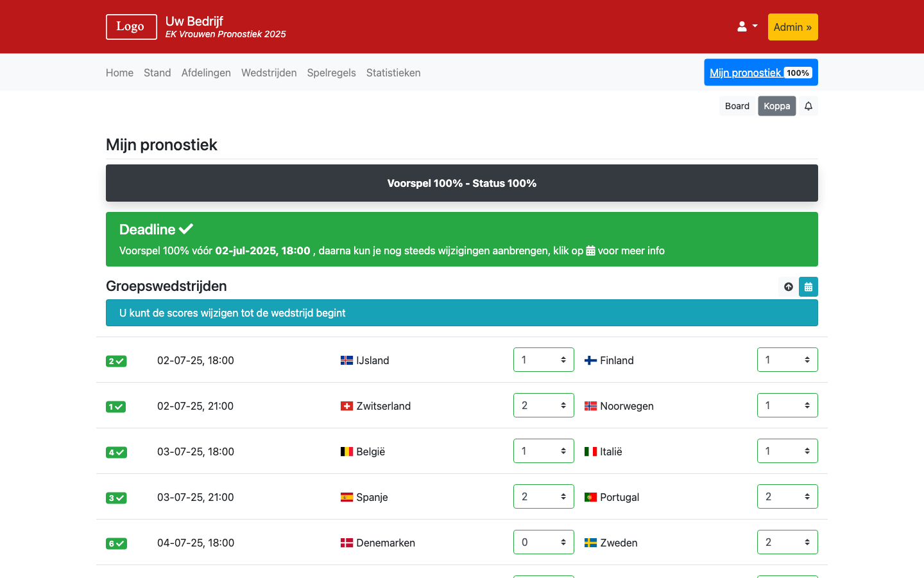
Task: Click the green badge for IJsland–Finland match
Action: click(116, 361)
